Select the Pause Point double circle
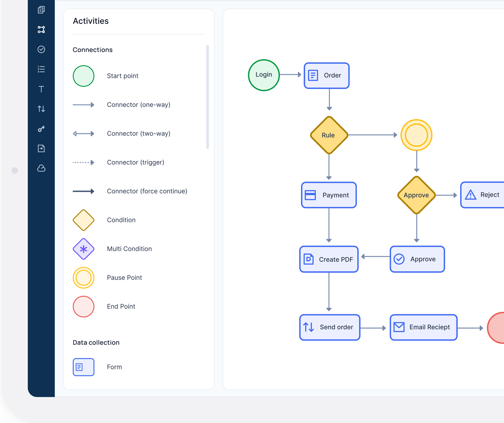The width and height of the screenshot is (504, 423). pyautogui.click(x=83, y=278)
